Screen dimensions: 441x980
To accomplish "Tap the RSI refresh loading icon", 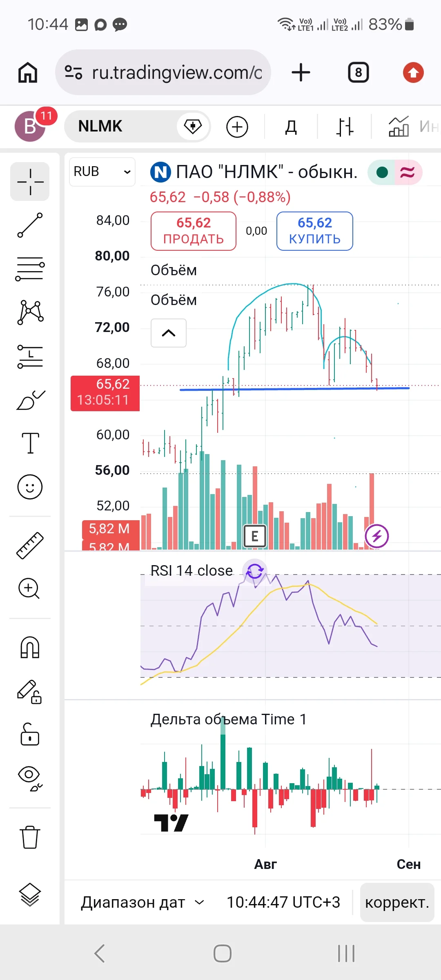I will pos(255,571).
